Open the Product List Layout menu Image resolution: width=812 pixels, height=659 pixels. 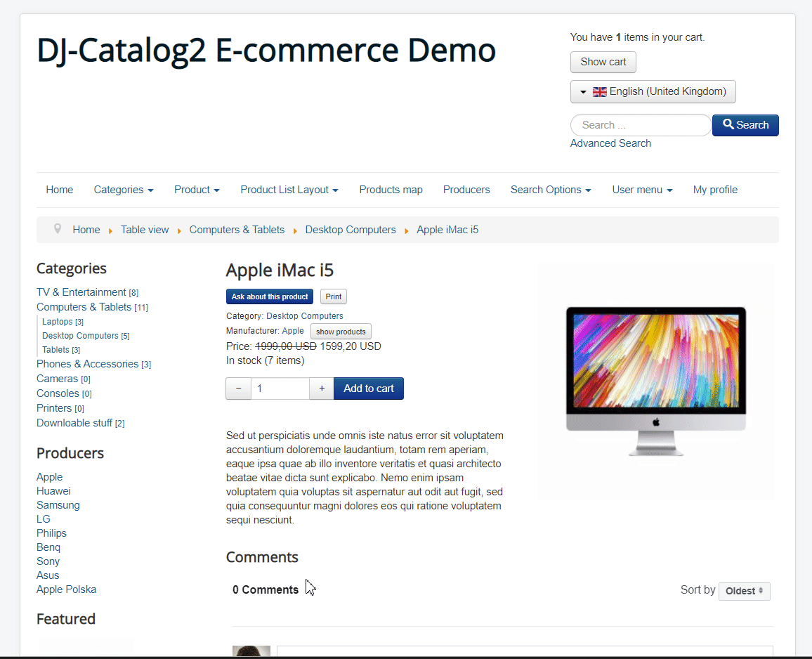[289, 190]
